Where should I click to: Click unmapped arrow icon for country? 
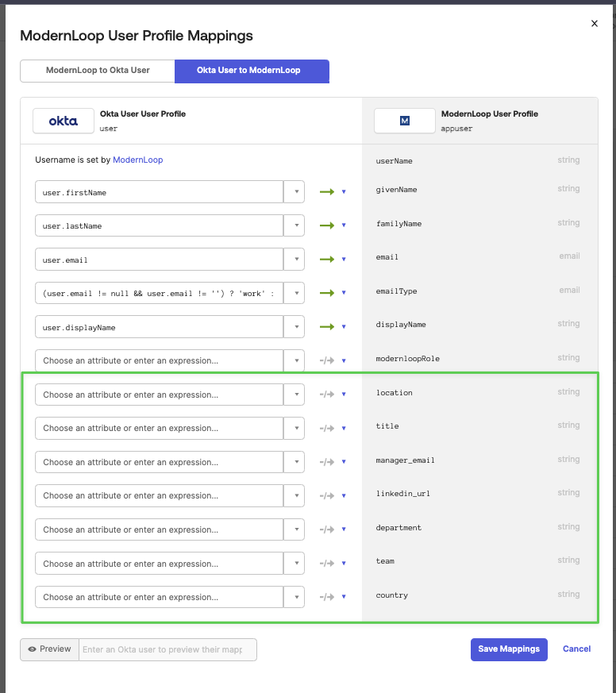(x=327, y=597)
